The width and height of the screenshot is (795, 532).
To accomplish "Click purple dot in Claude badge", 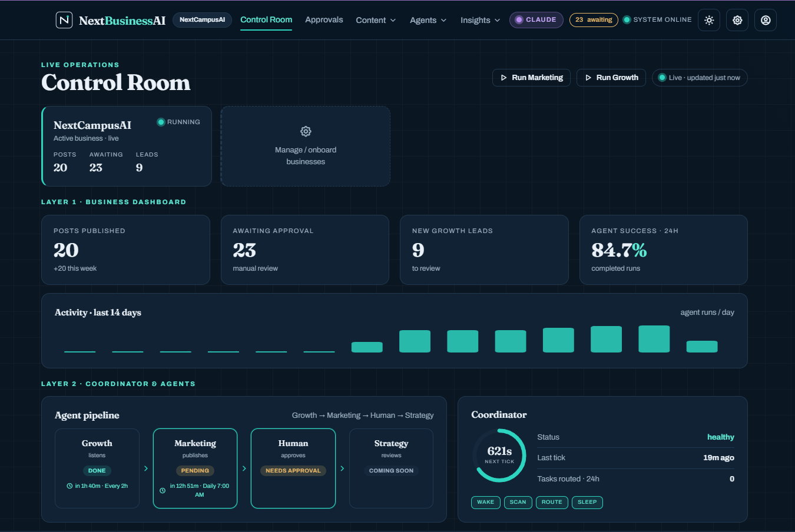I will 519,19.
